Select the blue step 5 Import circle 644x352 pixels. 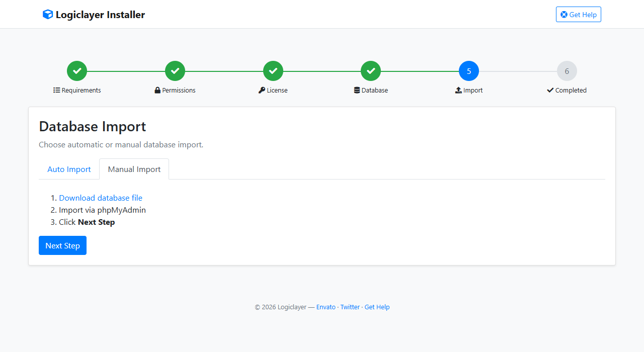(469, 71)
